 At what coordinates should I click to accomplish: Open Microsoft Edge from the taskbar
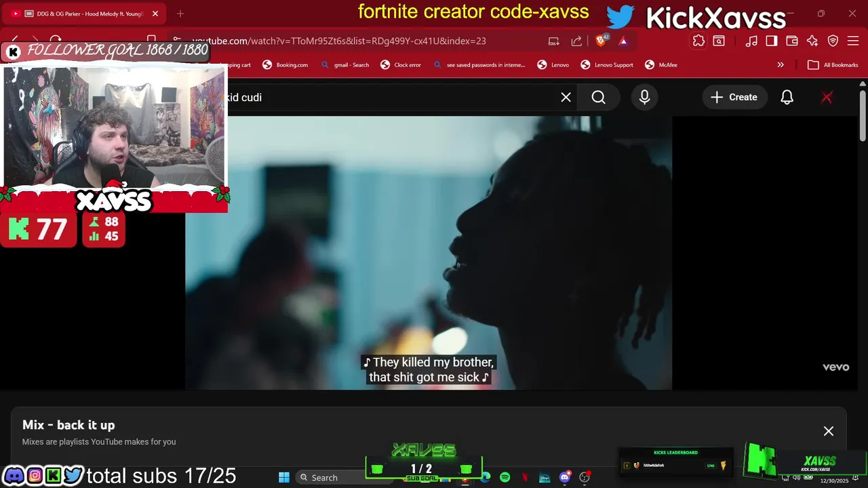point(484,477)
